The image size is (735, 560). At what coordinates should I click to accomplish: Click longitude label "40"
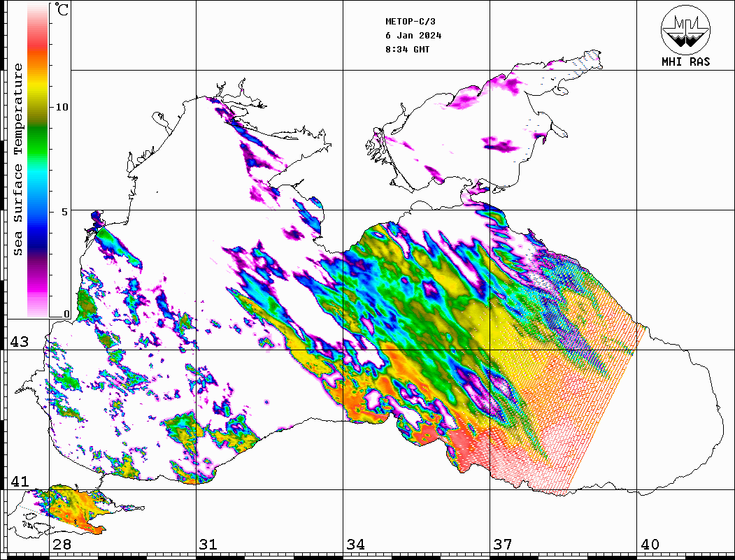pyautogui.click(x=650, y=545)
